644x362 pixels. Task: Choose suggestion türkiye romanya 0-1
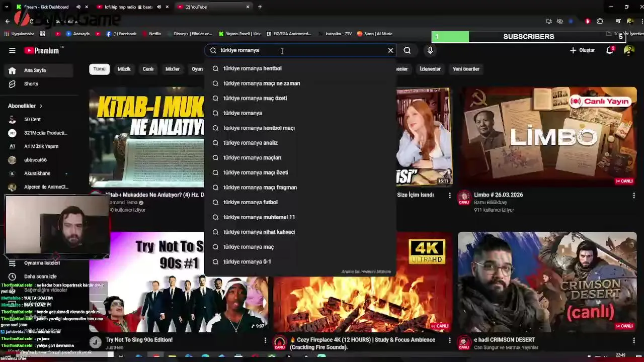click(x=300, y=261)
